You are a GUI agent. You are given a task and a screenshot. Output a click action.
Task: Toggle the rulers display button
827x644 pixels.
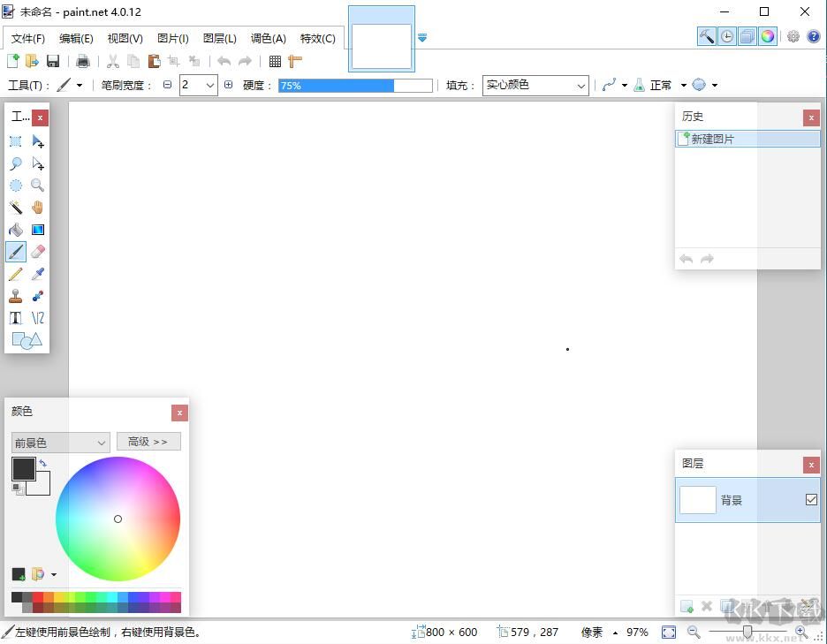pos(295,61)
